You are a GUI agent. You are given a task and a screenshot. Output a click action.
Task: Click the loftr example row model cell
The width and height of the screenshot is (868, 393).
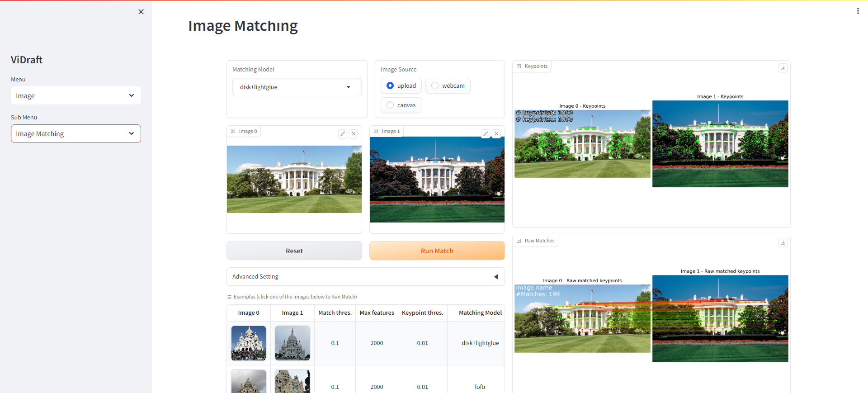(480, 386)
